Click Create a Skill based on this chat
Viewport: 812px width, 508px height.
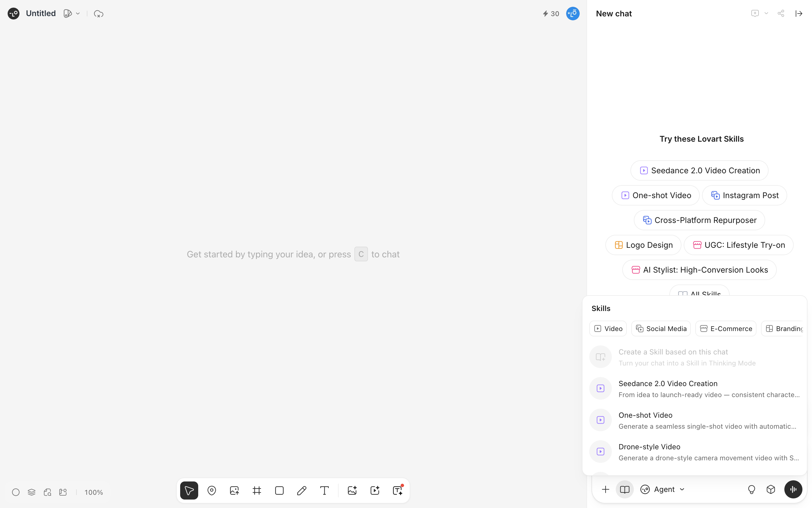[694, 357]
